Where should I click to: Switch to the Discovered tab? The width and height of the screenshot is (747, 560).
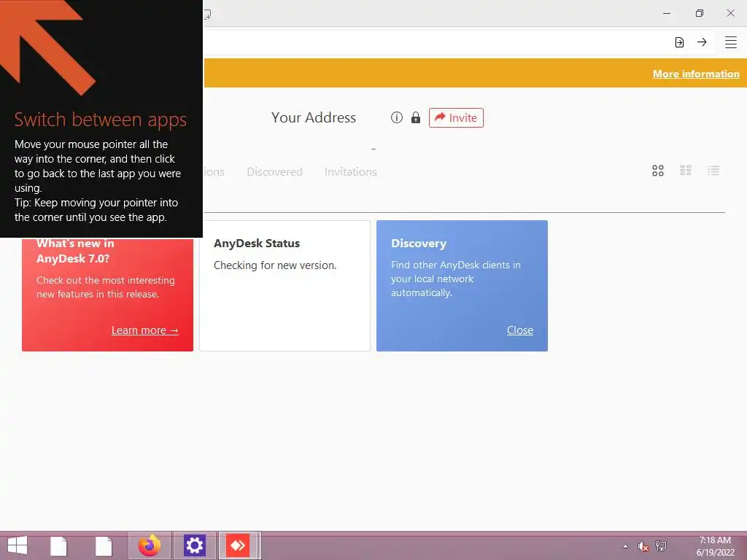point(274,171)
